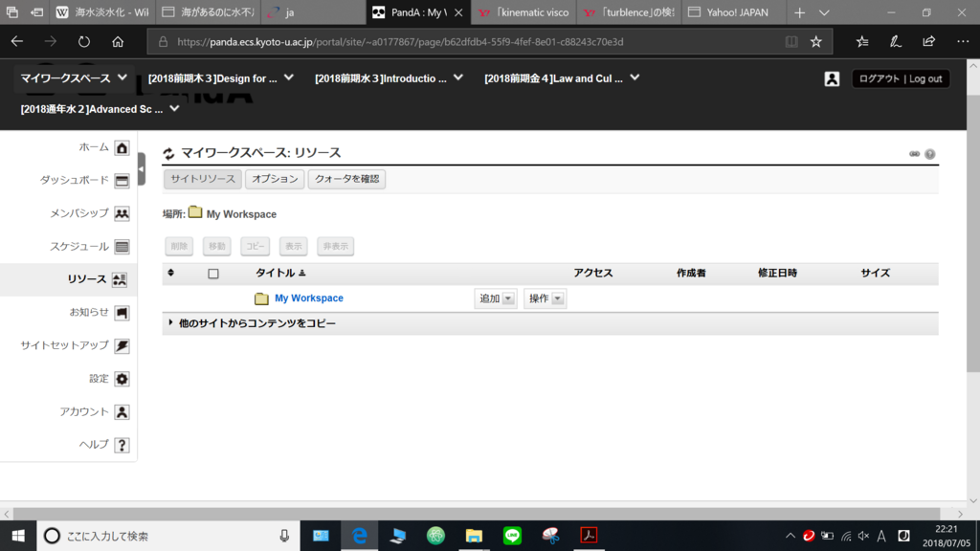This screenshot has height=551, width=980.
Task: Open the ダッシュボード sidebar icon
Action: pyautogui.click(x=122, y=181)
